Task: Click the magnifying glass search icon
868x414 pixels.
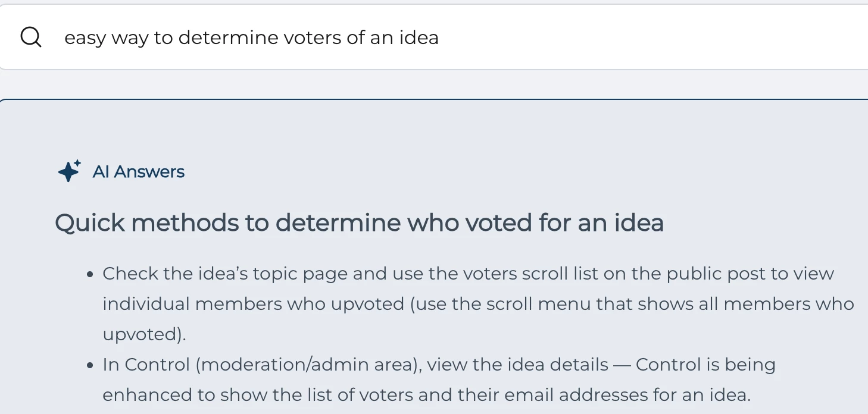Action: [31, 37]
